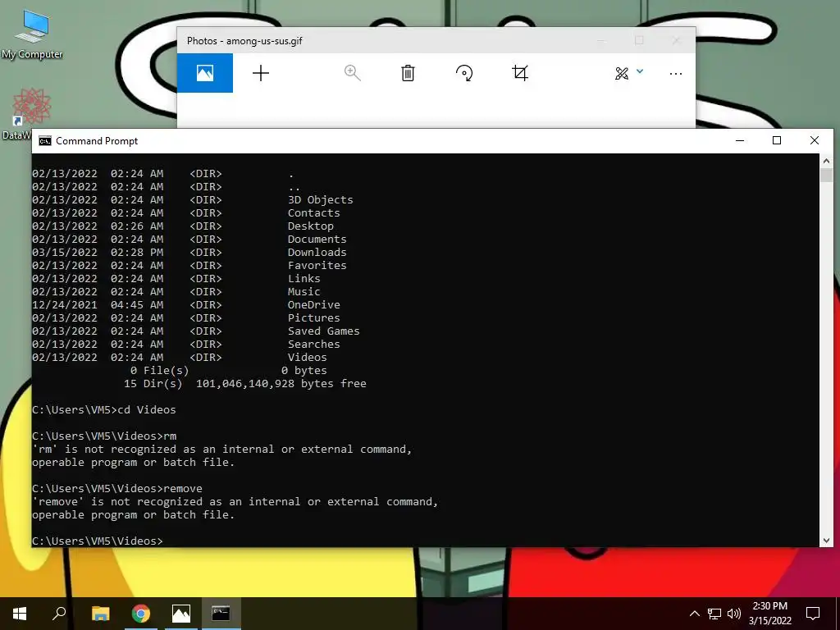Click the '12/24/2021' date in listing
Image resolution: width=840 pixels, height=630 pixels.
click(65, 305)
